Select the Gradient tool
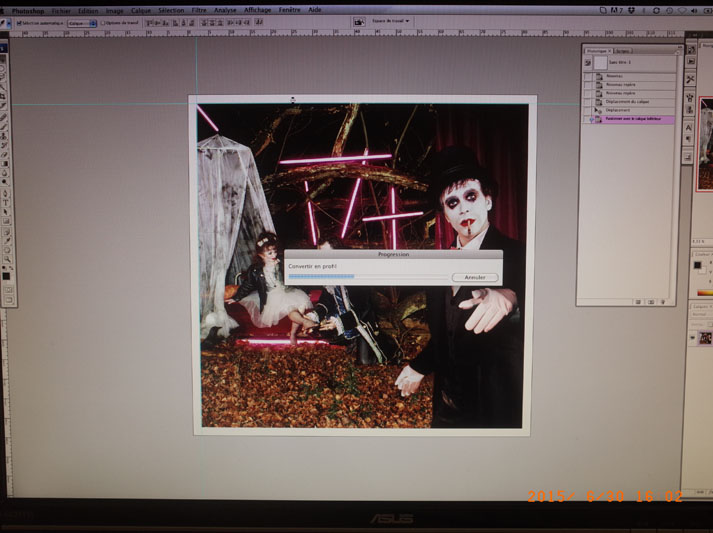 6,163
